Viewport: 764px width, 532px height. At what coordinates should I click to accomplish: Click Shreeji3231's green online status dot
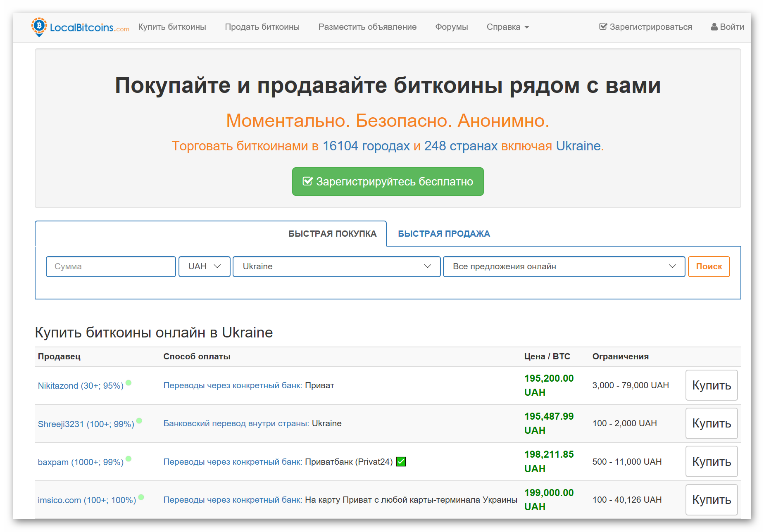(139, 421)
